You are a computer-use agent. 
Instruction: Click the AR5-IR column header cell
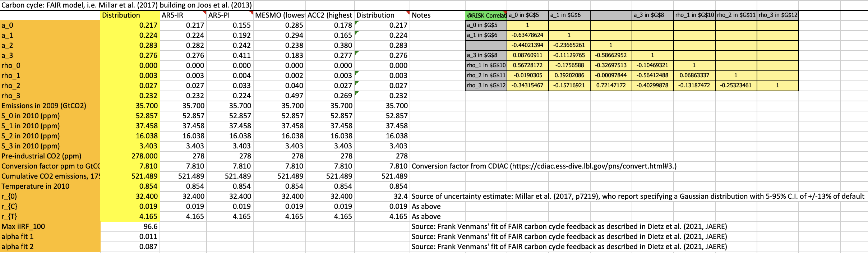[173, 15]
